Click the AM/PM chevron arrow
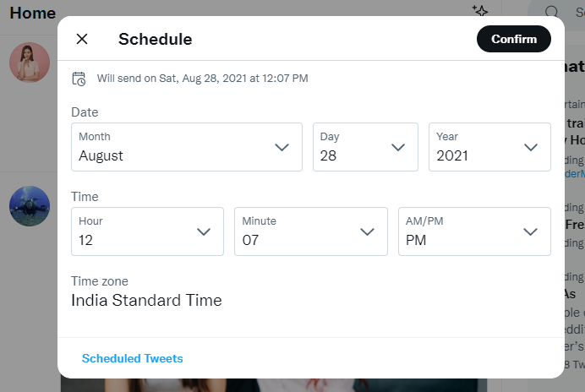This screenshot has height=392, width=585. (x=530, y=232)
